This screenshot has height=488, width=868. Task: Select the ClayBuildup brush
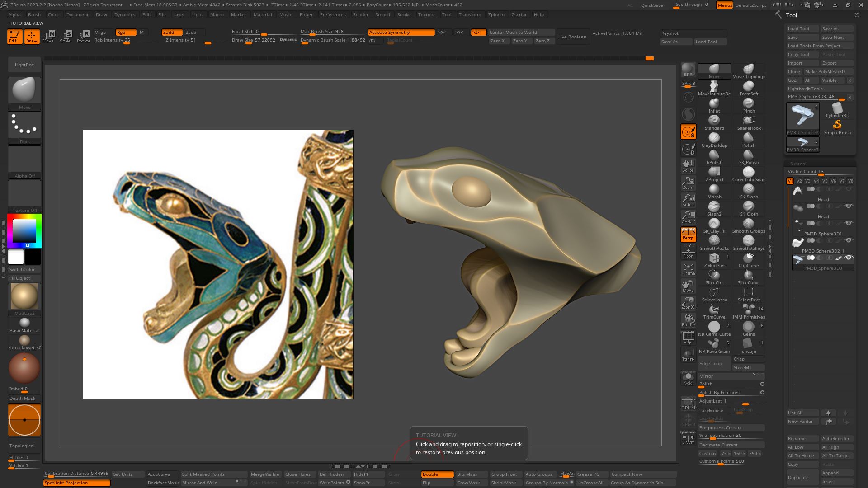714,140
